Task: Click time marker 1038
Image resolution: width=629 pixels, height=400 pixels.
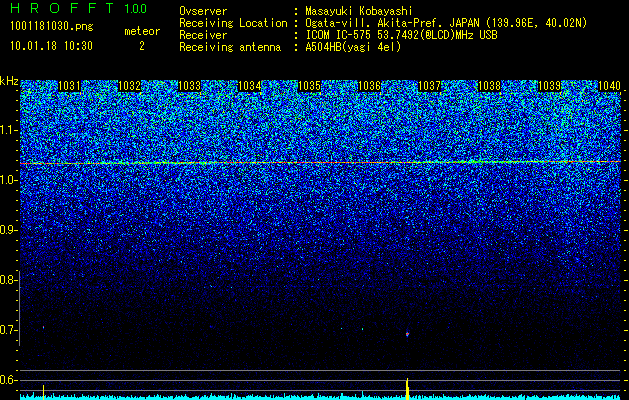Action: pyautogui.click(x=490, y=86)
